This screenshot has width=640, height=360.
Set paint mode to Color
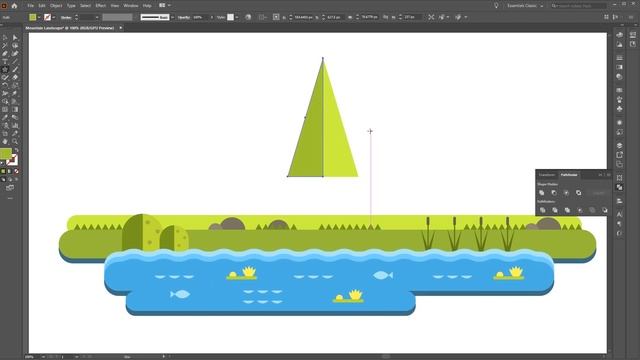click(x=3, y=171)
